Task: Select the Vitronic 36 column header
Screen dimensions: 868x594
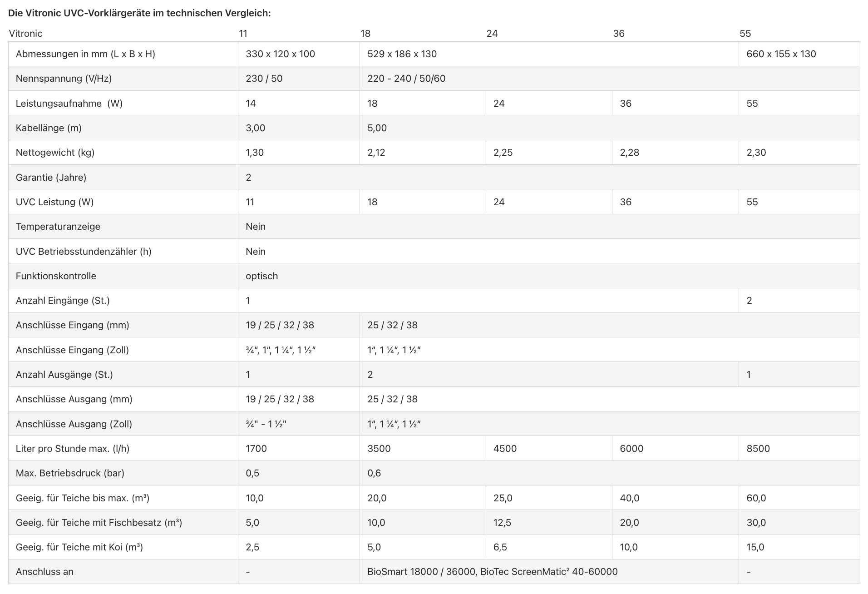Action: (619, 34)
